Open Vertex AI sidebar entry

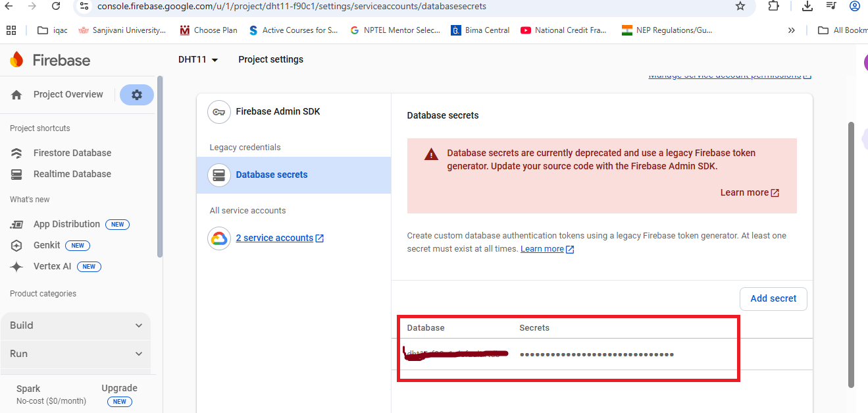tap(52, 267)
